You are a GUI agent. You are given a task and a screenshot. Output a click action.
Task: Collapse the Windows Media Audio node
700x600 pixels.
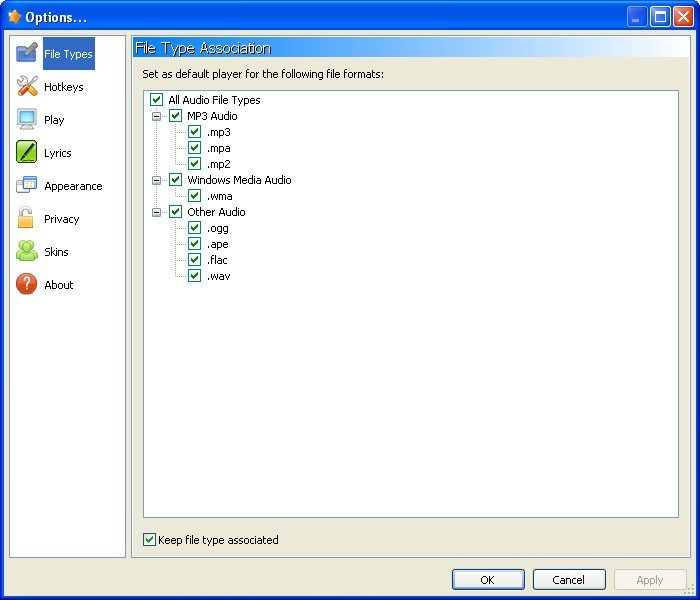(156, 180)
